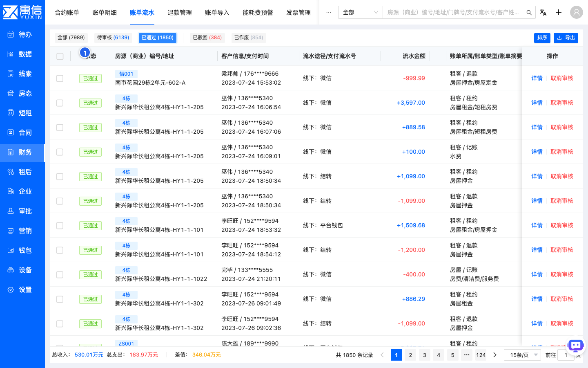Viewport: 588px width, 368px height.
Task: Open the 合同 sidebar section
Action: tap(22, 133)
